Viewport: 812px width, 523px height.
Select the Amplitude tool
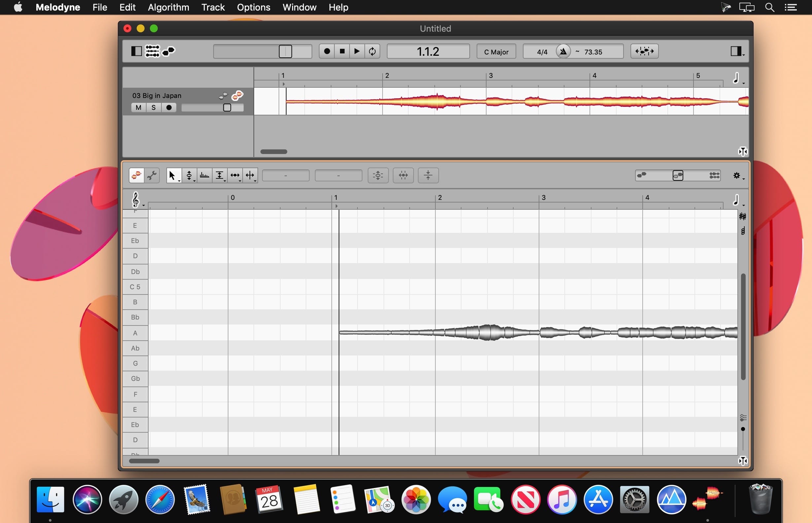(x=220, y=175)
